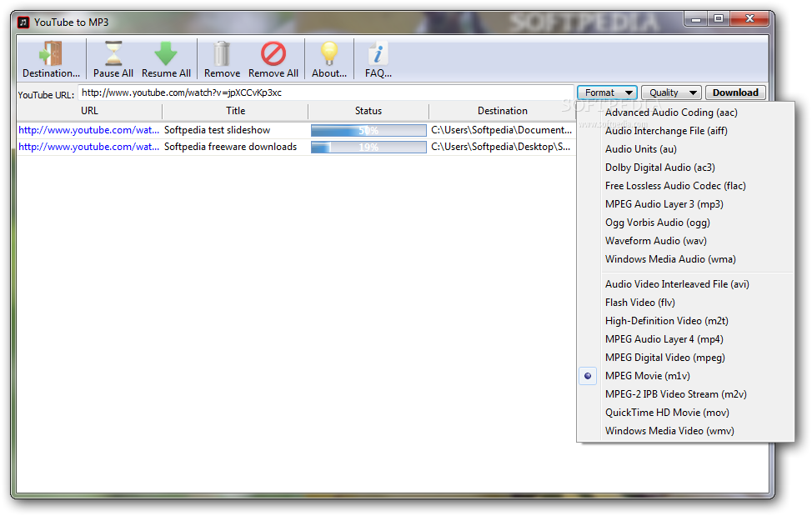812x516 pixels.
Task: Select Free Lossless Audio Codec (flac)
Action: pos(675,186)
